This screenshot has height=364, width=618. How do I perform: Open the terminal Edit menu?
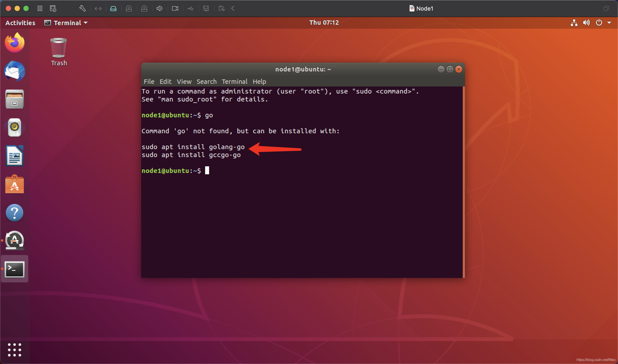166,81
